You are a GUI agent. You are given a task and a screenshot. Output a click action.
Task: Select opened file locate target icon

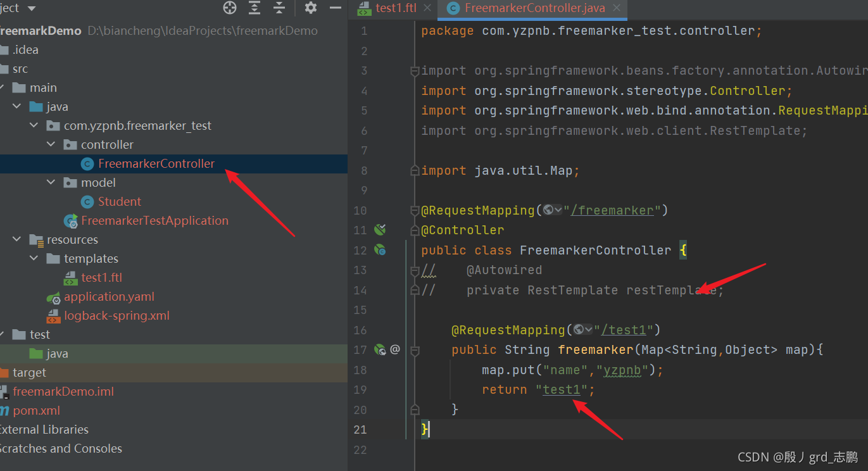(x=230, y=8)
